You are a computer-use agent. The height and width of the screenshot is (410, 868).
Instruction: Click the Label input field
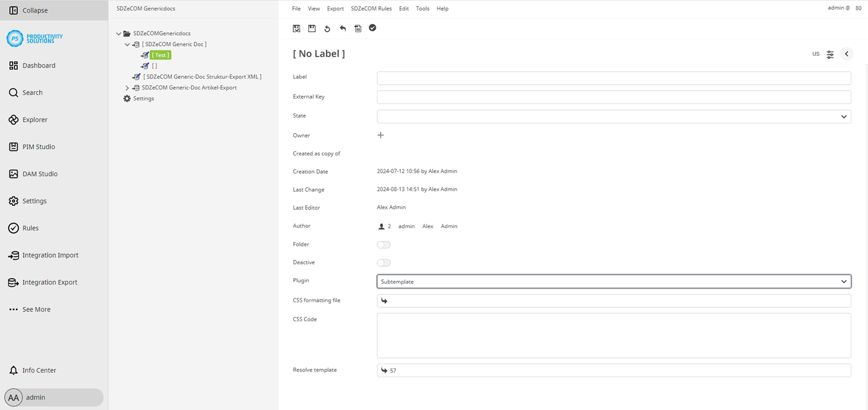coord(614,78)
